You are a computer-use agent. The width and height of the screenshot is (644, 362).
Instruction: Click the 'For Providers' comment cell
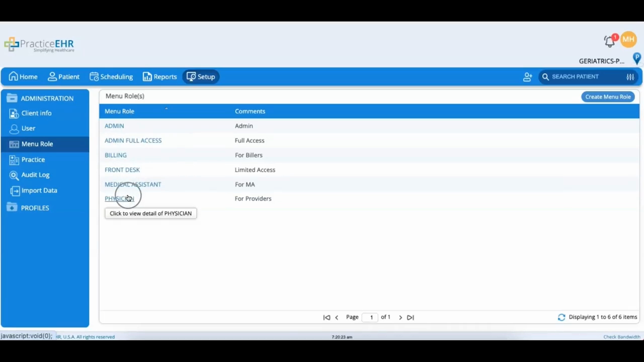click(253, 199)
